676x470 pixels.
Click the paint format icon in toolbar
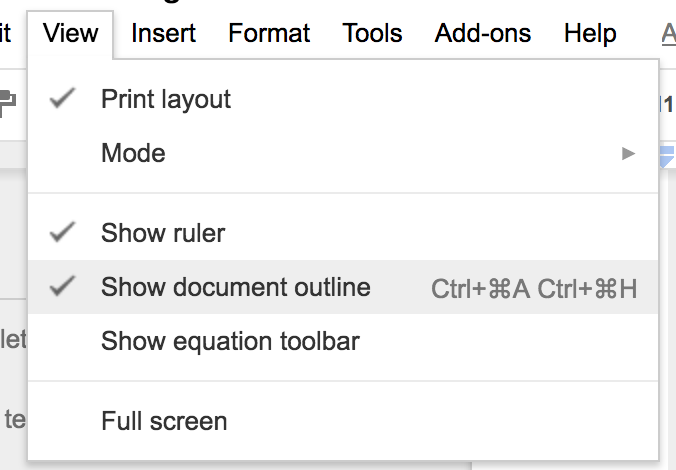coord(8,100)
